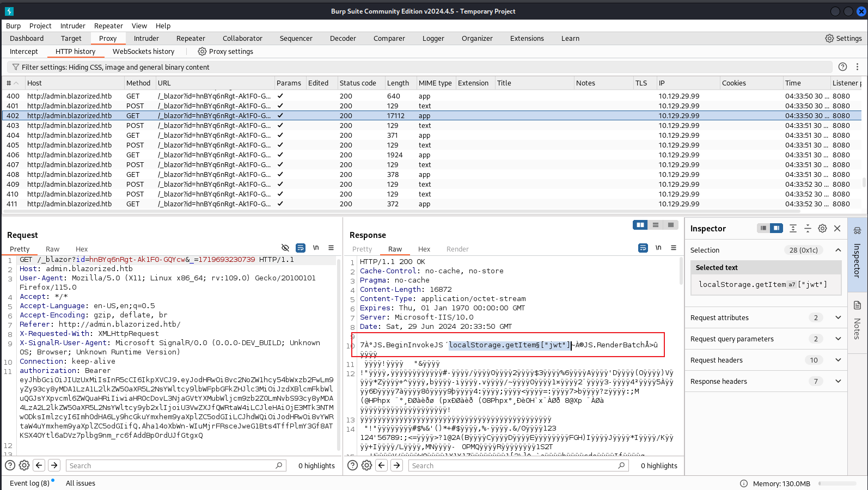Open the Event log (8)
Screen dimensions: 868x490
(x=29, y=483)
